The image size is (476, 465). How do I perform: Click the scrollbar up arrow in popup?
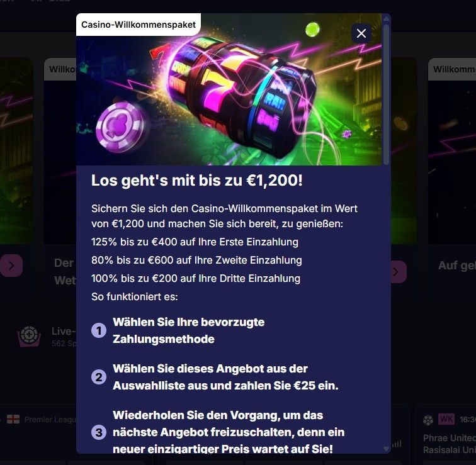coord(386,18)
